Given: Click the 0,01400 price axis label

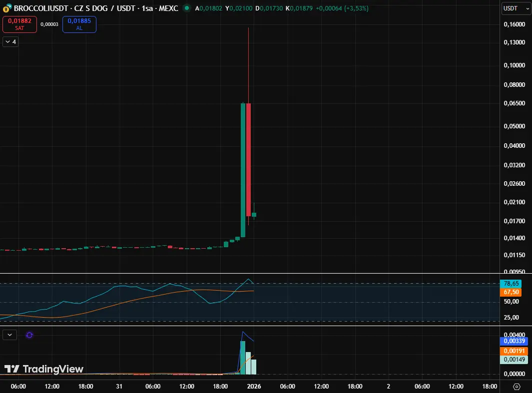Looking at the screenshot, I should [515, 238].
